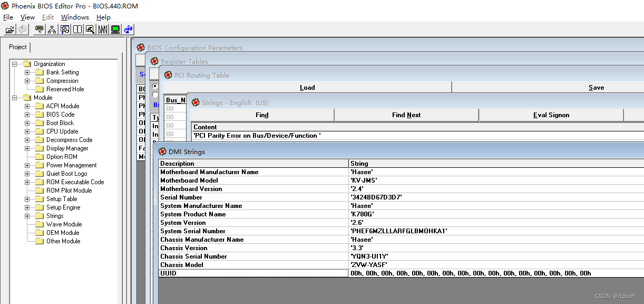The height and width of the screenshot is (304, 644).
Task: Click Load in PCI Routing Table
Action: (x=307, y=88)
